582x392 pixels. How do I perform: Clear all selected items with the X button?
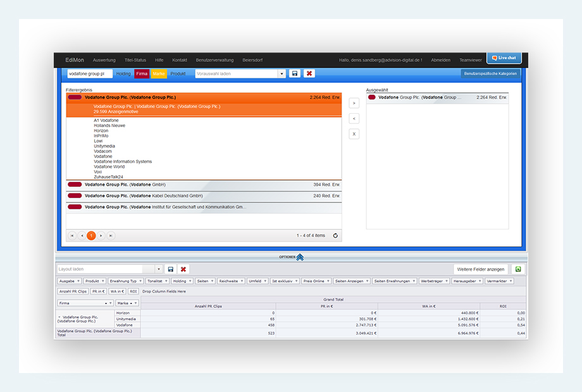pos(354,134)
